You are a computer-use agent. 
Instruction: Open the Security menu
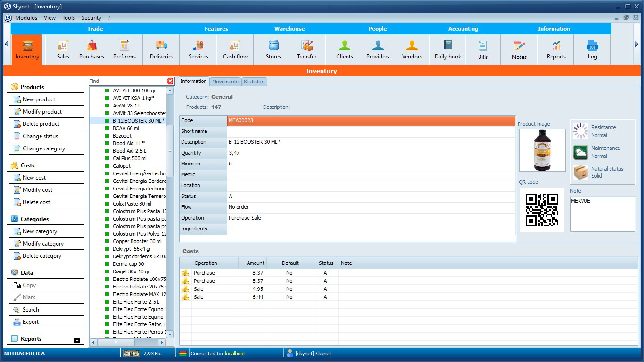[x=91, y=17]
